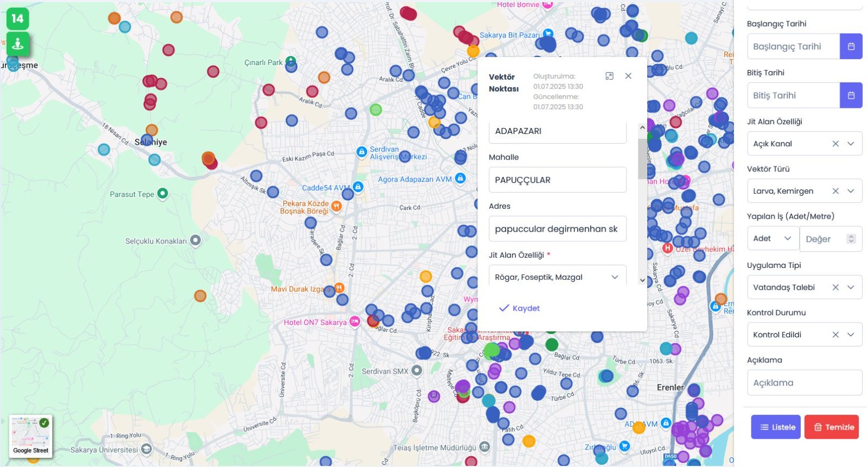Click the Açıklama text field
This screenshot has width=868, height=467.
click(804, 383)
